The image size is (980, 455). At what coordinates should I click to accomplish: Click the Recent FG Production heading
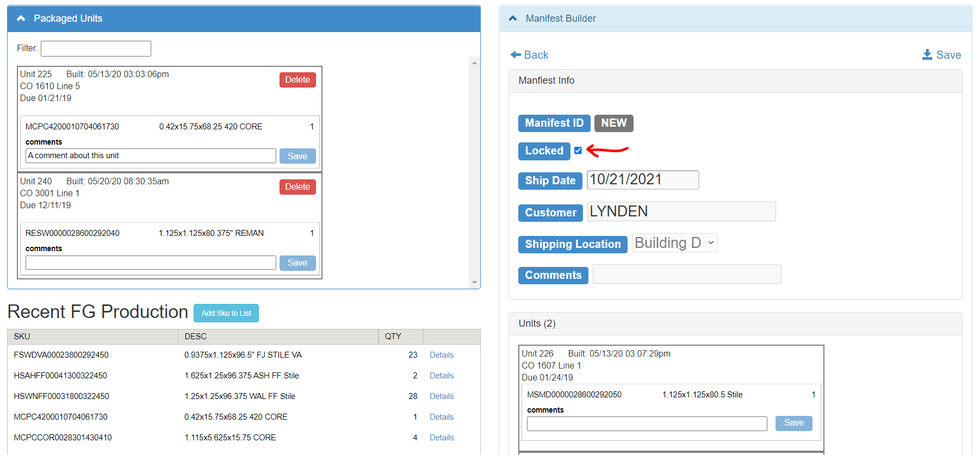tap(98, 312)
